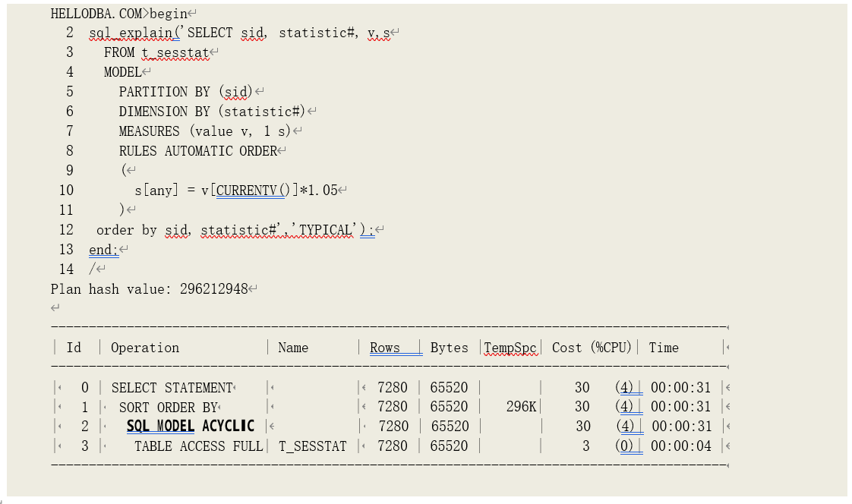This screenshot has height=504, width=852.
Task: Click the end; statement on line 13
Action: pyautogui.click(x=103, y=250)
